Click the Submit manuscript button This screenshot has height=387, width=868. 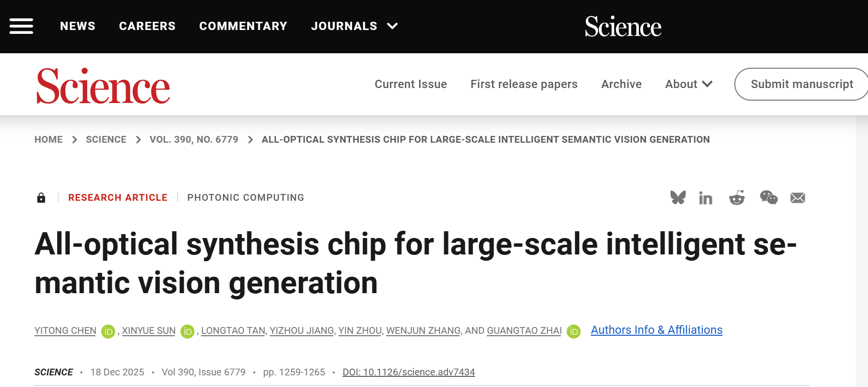802,84
